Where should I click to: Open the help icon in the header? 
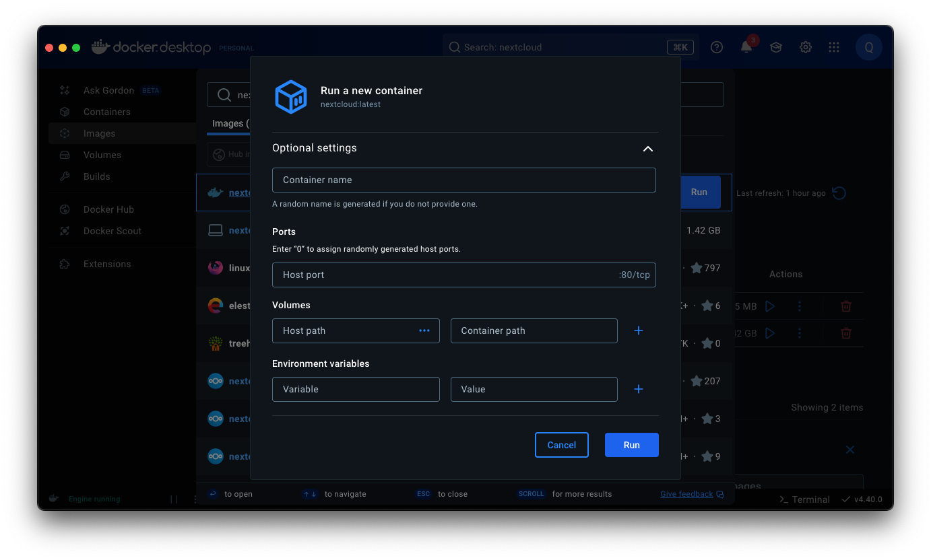(717, 47)
